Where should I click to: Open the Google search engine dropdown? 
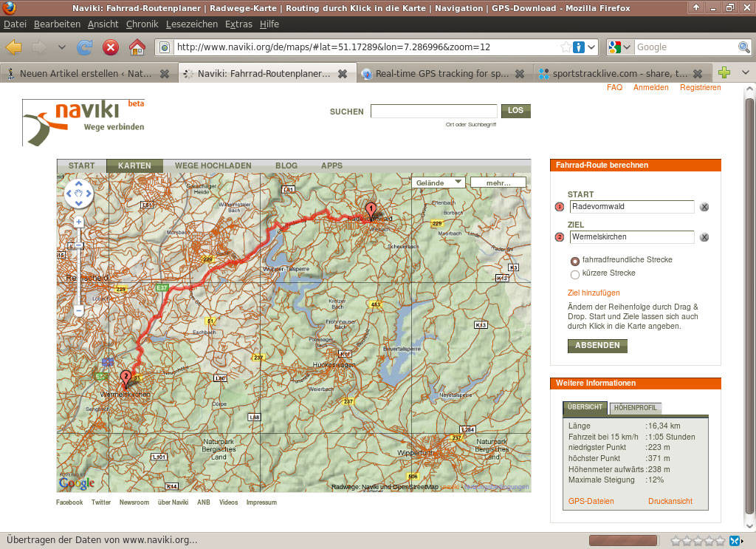click(620, 47)
